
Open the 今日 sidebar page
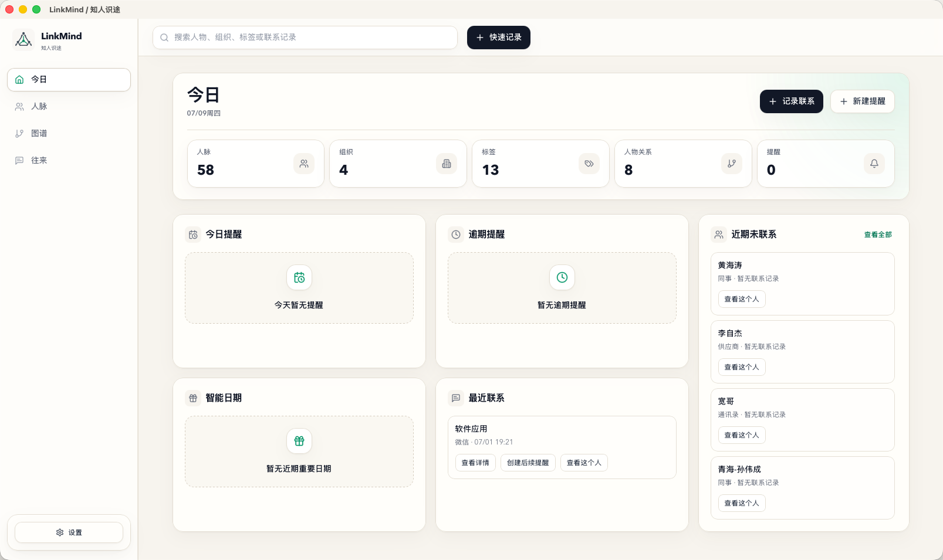coord(69,80)
